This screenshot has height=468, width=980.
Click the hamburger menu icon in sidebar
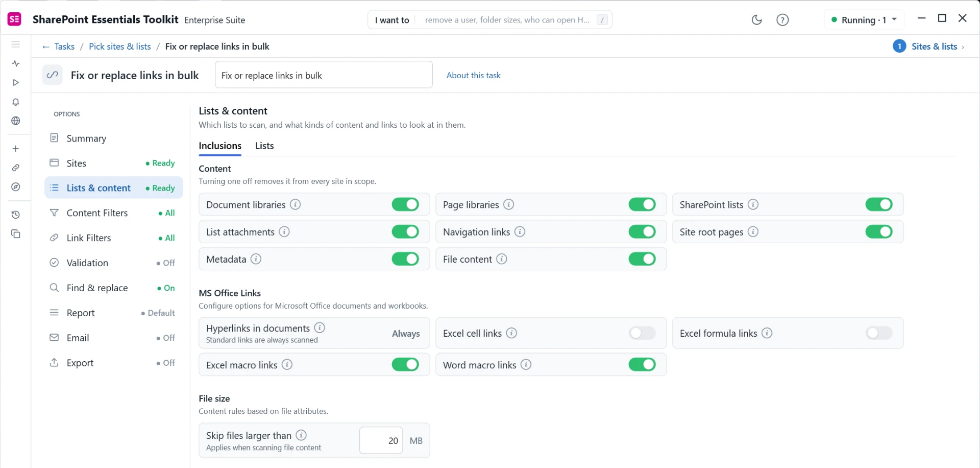tap(16, 44)
